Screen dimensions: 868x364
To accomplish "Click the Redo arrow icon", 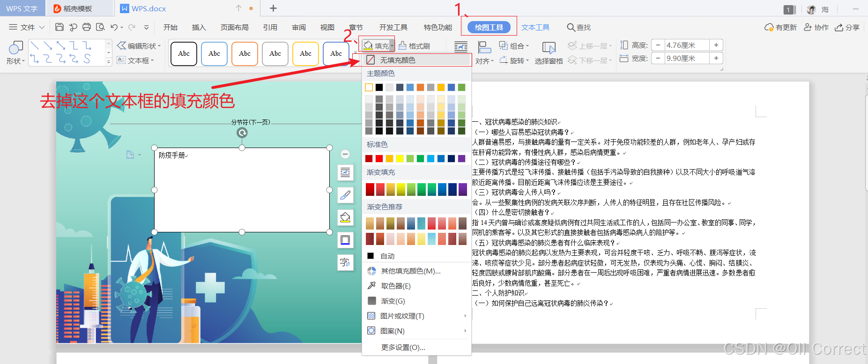I will pyautogui.click(x=132, y=27).
